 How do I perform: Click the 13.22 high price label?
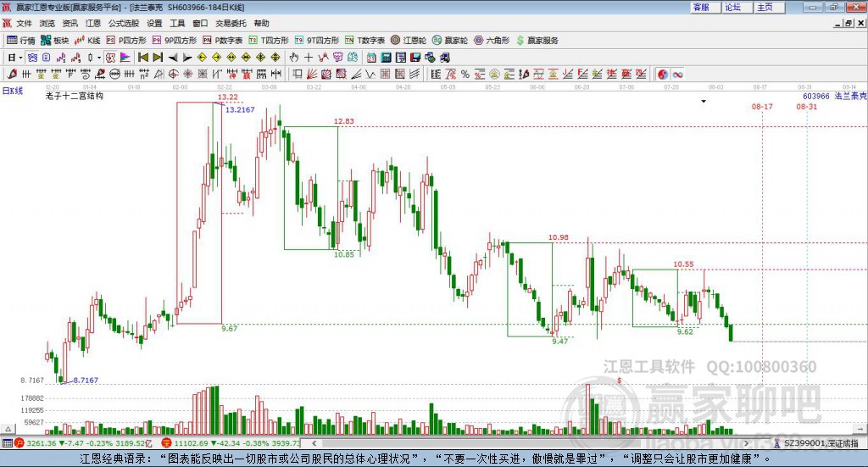(x=227, y=97)
